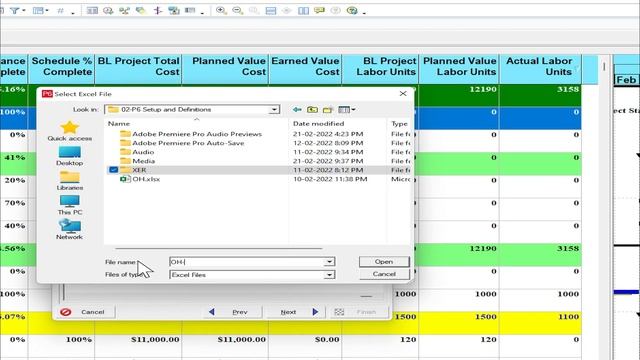Click the Schedule clock toolbar icon
Image resolution: width=640 pixels, height=360 pixels.
pyautogui.click(x=108, y=11)
